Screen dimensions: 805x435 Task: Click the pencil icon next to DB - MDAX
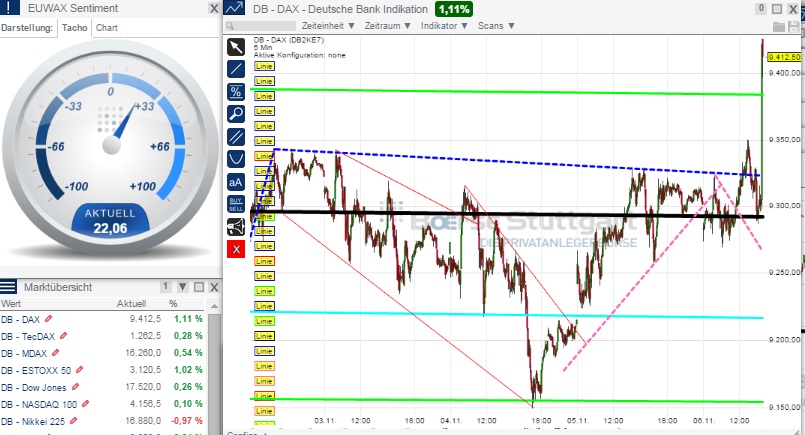pos(55,353)
